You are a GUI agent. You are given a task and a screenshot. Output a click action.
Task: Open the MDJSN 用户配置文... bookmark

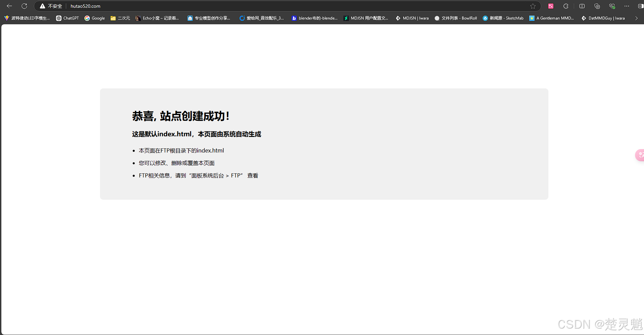366,18
